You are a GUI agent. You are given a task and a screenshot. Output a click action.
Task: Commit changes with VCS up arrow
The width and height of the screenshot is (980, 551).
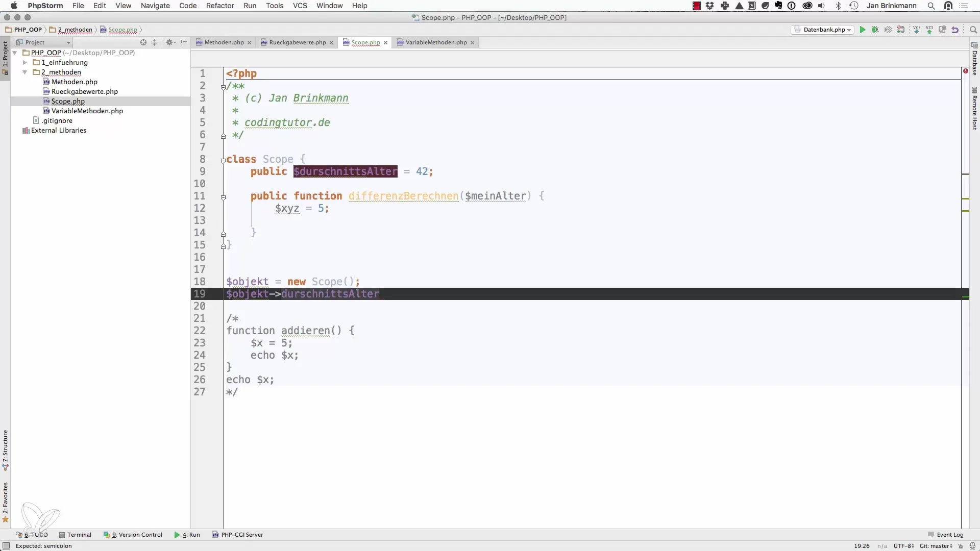929,30
